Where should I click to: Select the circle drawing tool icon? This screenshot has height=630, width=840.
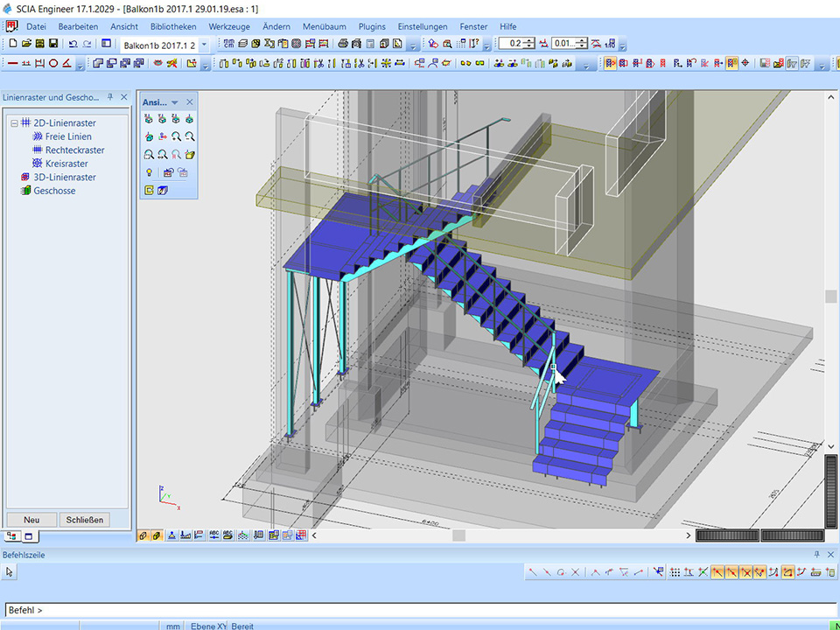[x=53, y=63]
